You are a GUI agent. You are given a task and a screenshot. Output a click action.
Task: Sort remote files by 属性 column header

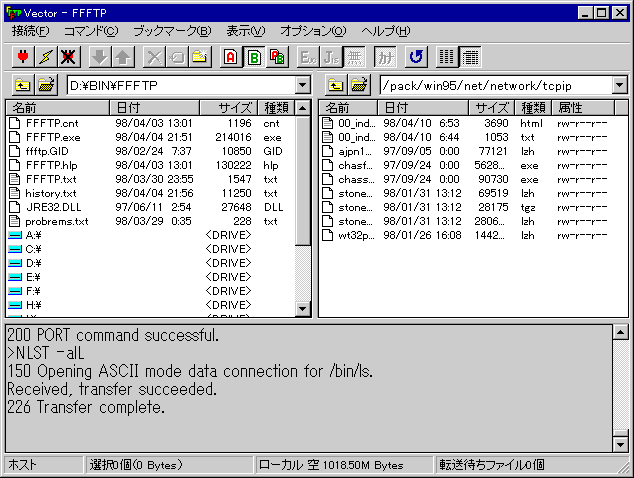click(x=583, y=108)
